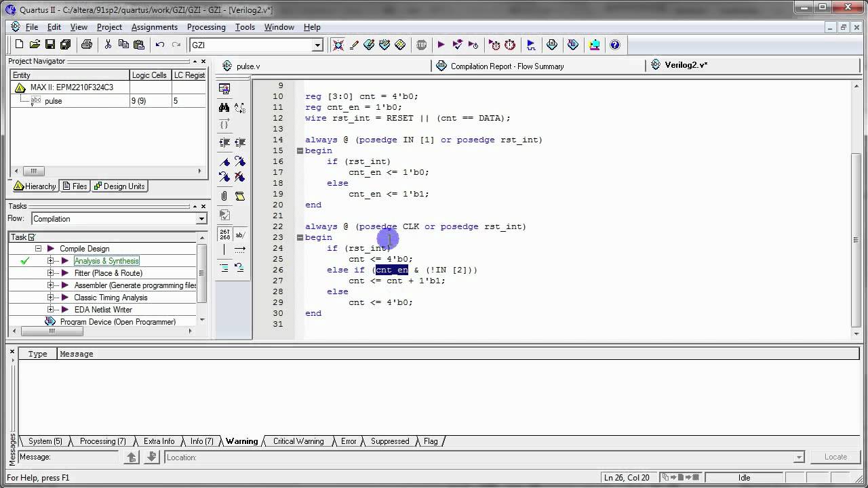Click the Increase Indent icon in editor toolbar
Screen dimensions: 868x488
coord(224,143)
